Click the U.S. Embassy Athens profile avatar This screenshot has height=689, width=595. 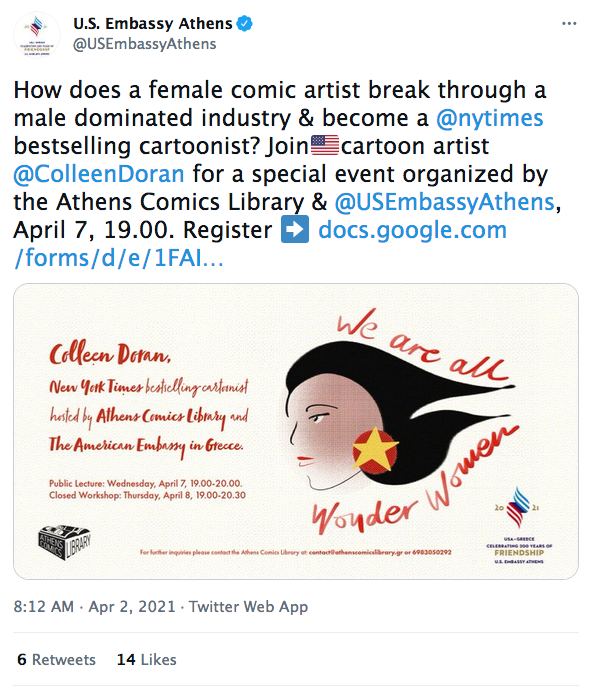37,35
